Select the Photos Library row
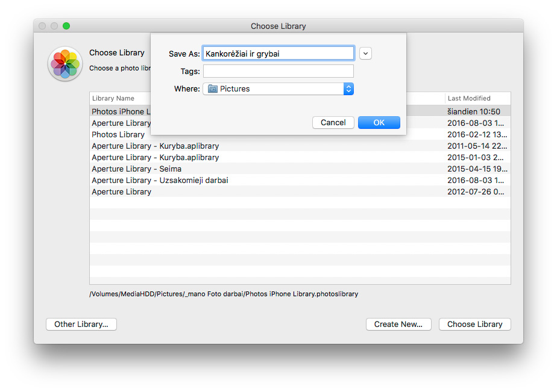Image resolution: width=557 pixels, height=392 pixels. (x=300, y=134)
